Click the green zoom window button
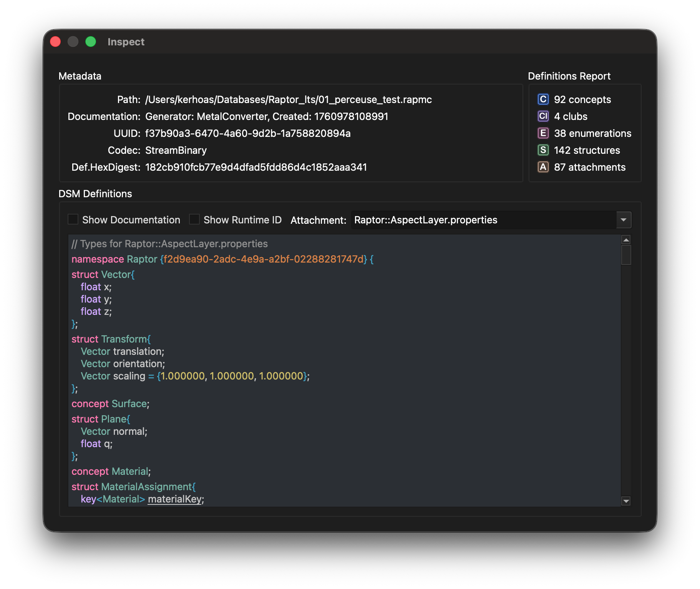The height and width of the screenshot is (589, 700). [91, 42]
